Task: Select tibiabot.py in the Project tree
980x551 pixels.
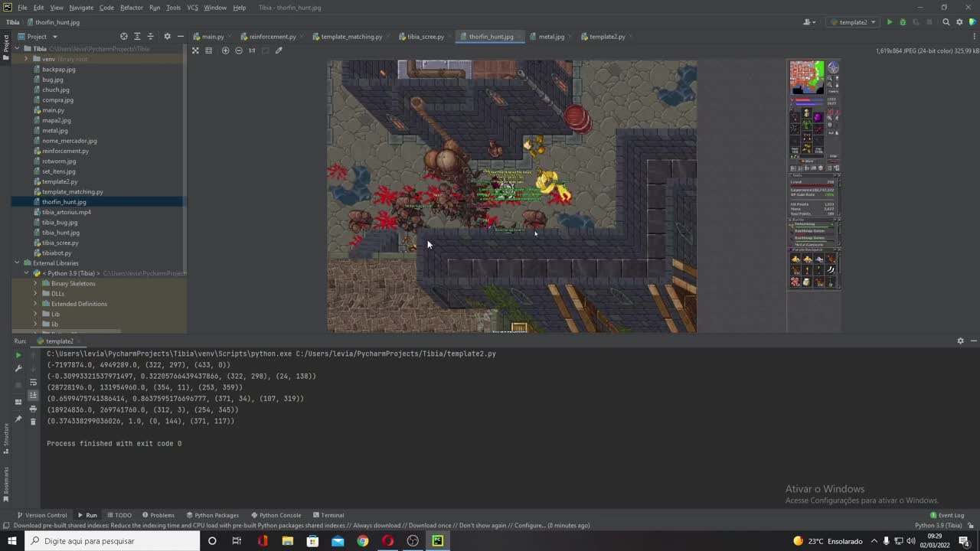Action: pyautogui.click(x=56, y=253)
